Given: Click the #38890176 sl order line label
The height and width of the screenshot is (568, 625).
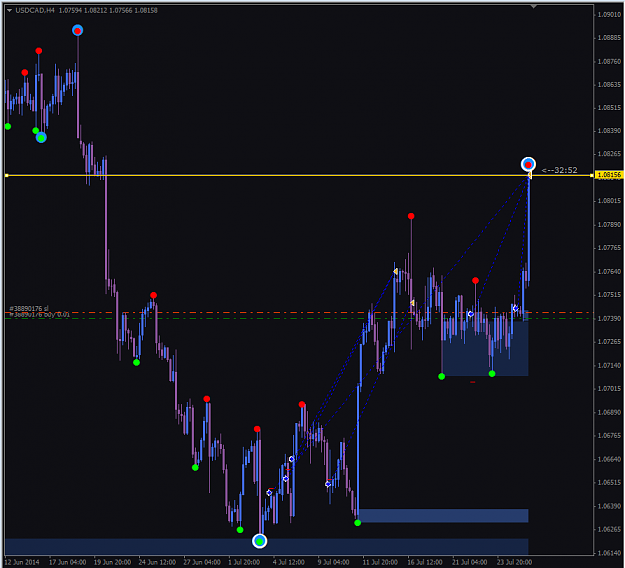Looking at the screenshot, I should point(29,309).
